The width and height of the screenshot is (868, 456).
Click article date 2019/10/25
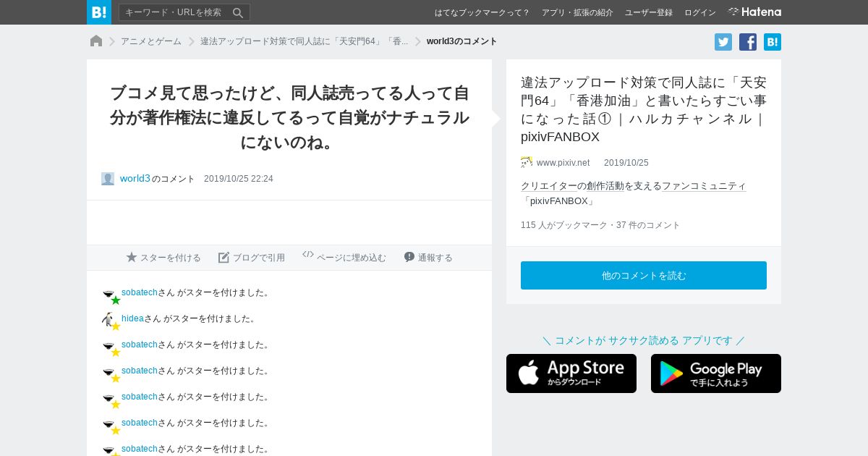click(626, 163)
